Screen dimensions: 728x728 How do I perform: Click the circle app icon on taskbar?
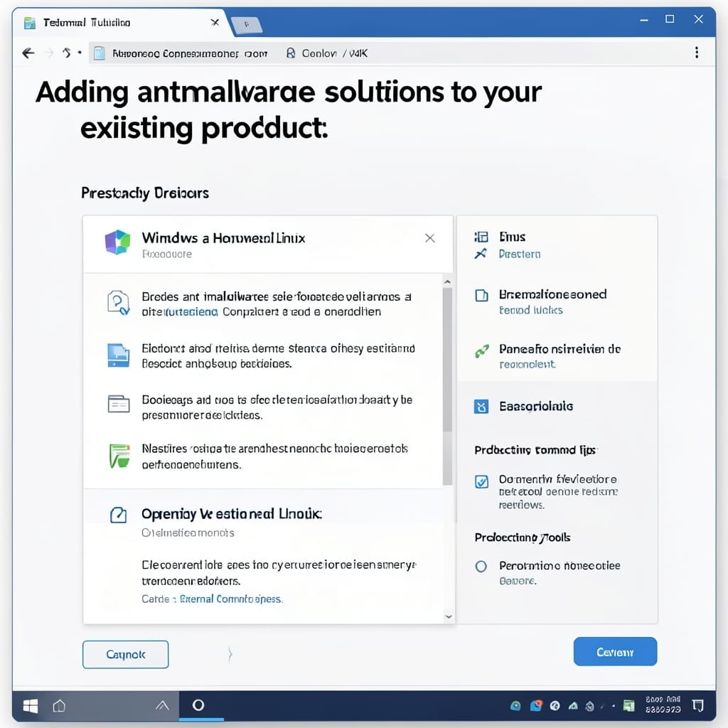pyautogui.click(x=198, y=705)
